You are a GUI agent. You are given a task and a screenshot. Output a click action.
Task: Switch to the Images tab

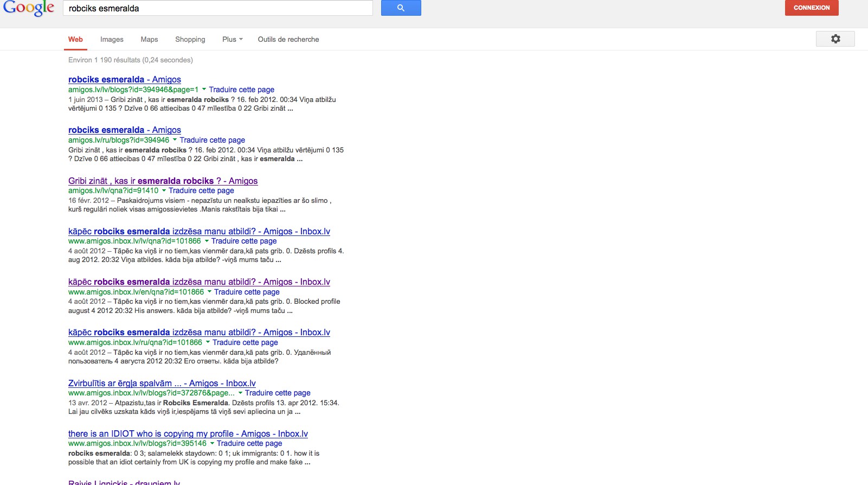pyautogui.click(x=112, y=39)
